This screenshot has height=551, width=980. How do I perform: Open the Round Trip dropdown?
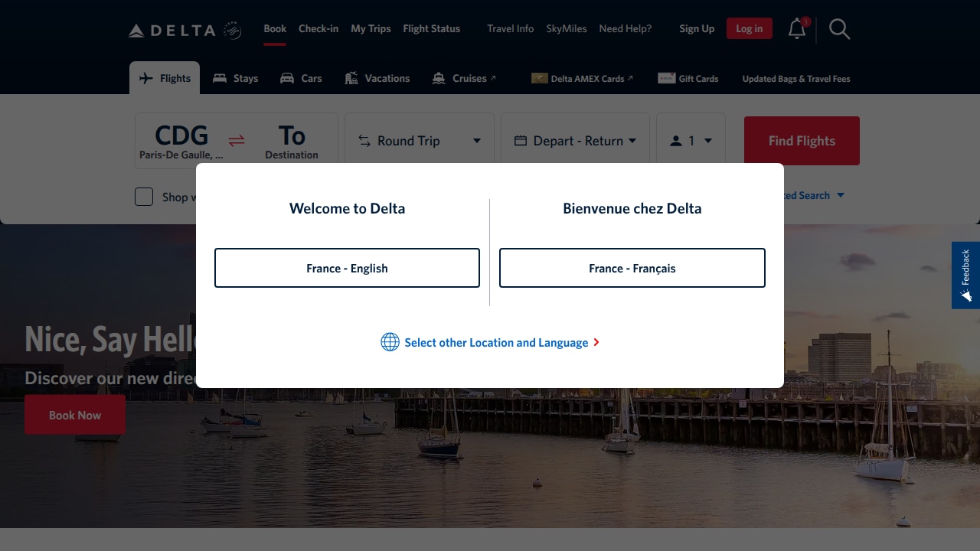click(420, 141)
